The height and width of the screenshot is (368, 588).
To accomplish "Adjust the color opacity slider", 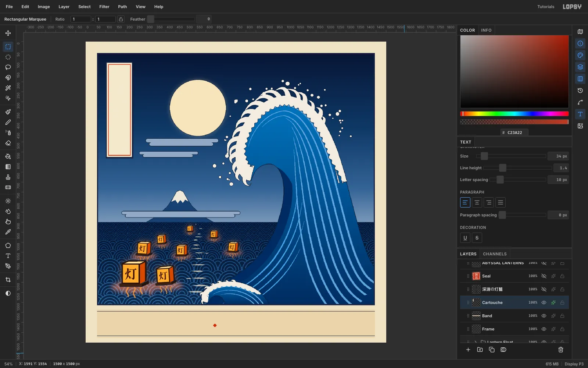I will (x=514, y=122).
